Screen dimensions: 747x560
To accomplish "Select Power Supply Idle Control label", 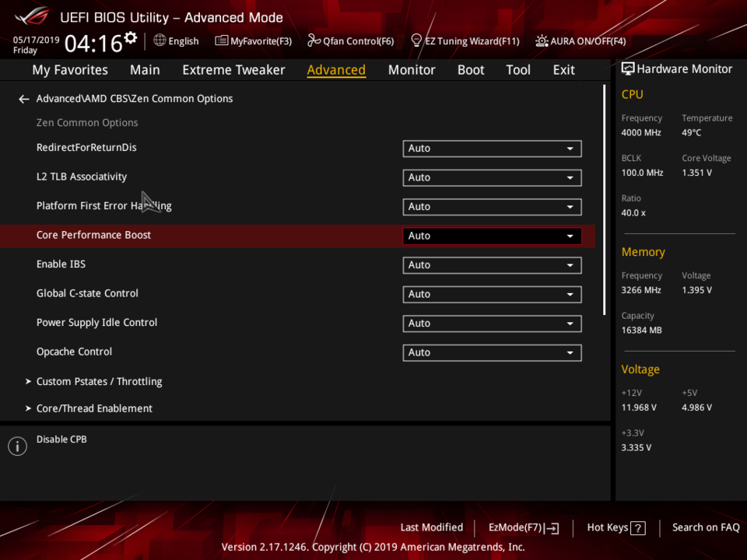I will (x=96, y=323).
